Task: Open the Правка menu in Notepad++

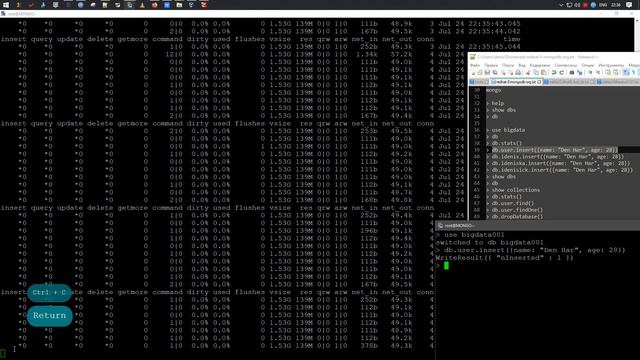Action: pos(491,65)
